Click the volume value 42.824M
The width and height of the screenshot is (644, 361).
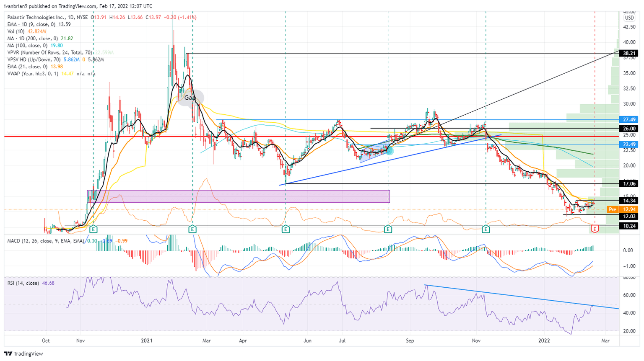click(37, 31)
